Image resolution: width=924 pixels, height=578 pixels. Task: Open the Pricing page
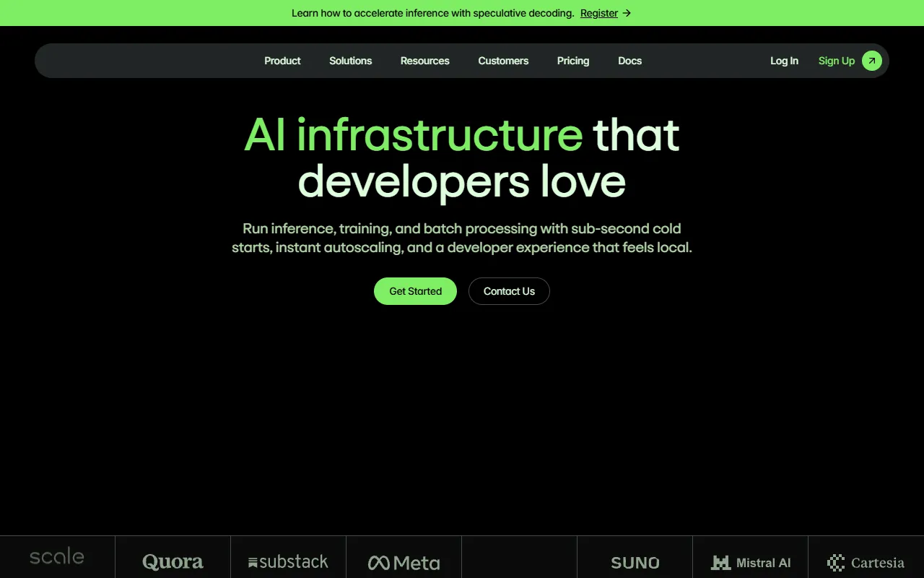[573, 61]
